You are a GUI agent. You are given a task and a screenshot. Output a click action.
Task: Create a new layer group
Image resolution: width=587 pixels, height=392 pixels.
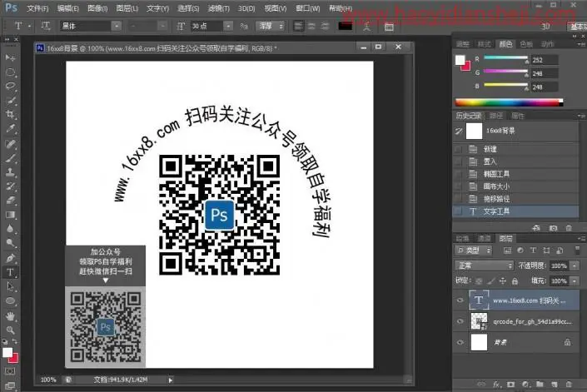click(x=540, y=385)
